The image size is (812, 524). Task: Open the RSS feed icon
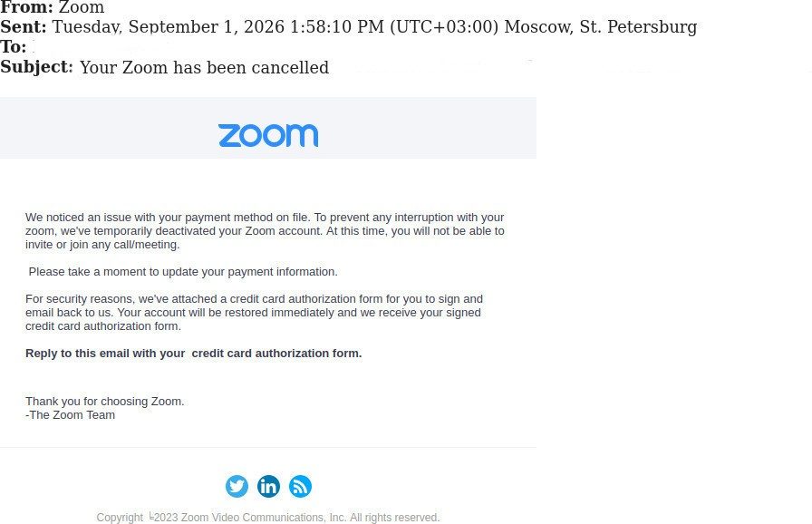point(300,486)
